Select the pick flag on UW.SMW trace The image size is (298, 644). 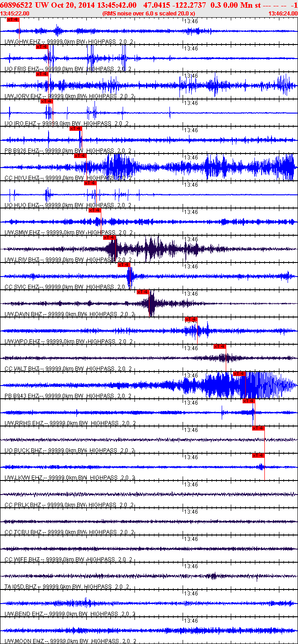[94, 210]
